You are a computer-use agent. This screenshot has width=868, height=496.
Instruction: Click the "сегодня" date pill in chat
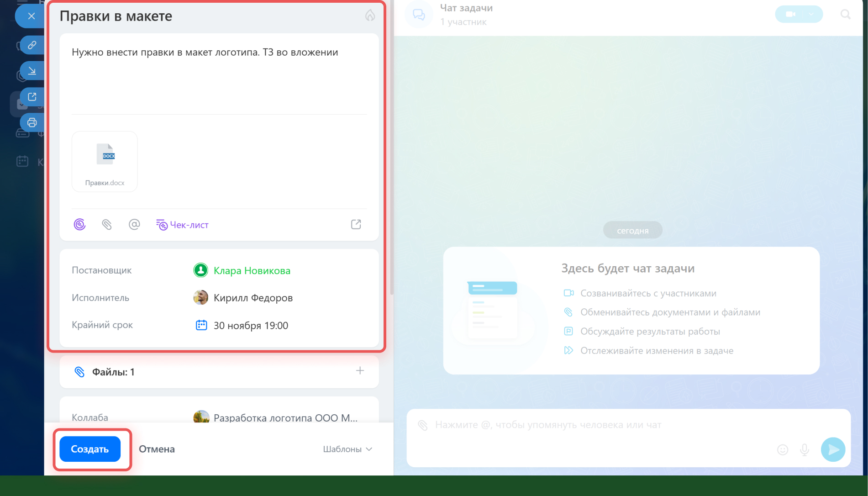633,231
